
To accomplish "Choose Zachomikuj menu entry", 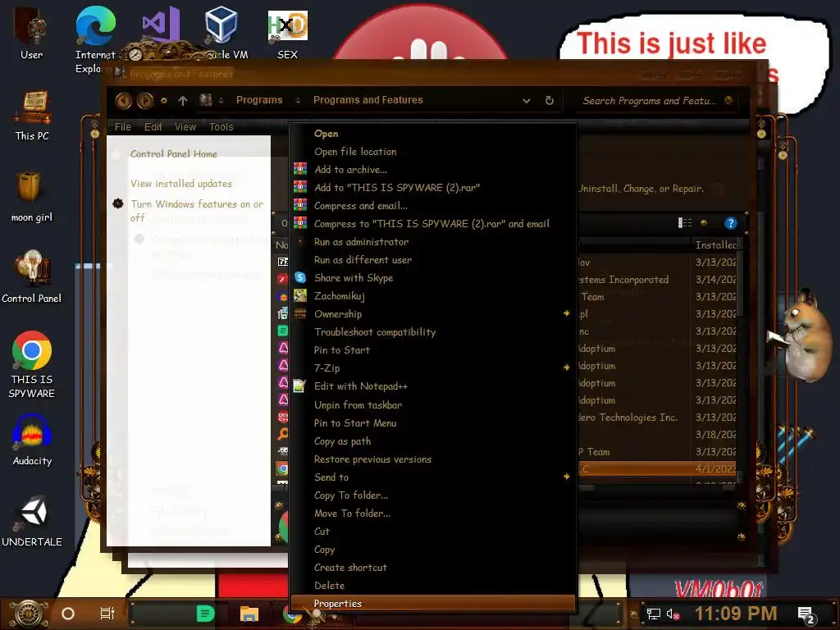I will (x=433, y=295).
